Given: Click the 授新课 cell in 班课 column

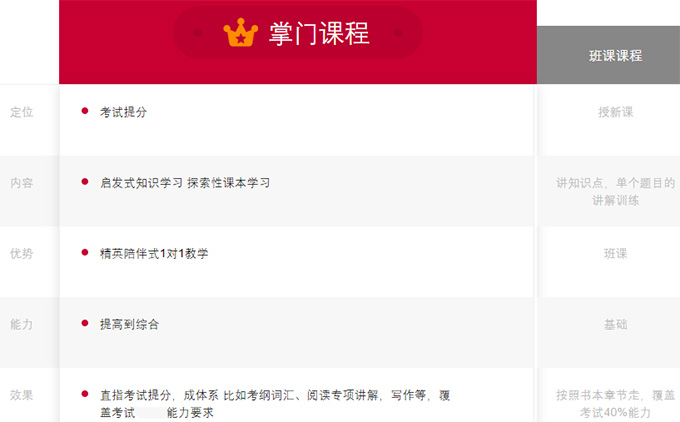Looking at the screenshot, I should [x=615, y=112].
